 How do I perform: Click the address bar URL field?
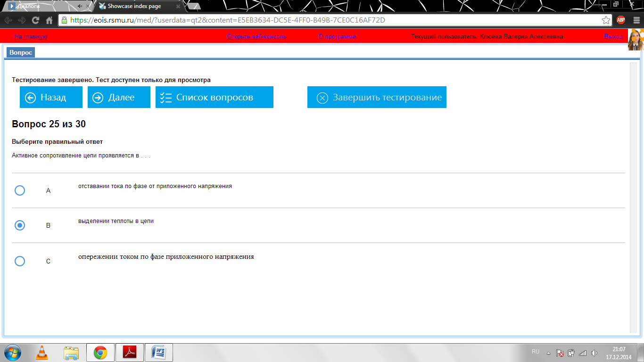coord(335,20)
